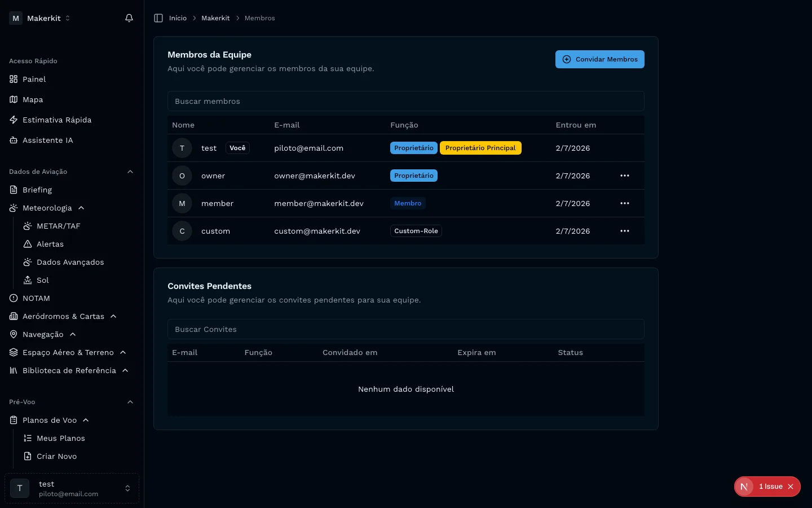Open the Makerkit team switcher

coord(40,18)
